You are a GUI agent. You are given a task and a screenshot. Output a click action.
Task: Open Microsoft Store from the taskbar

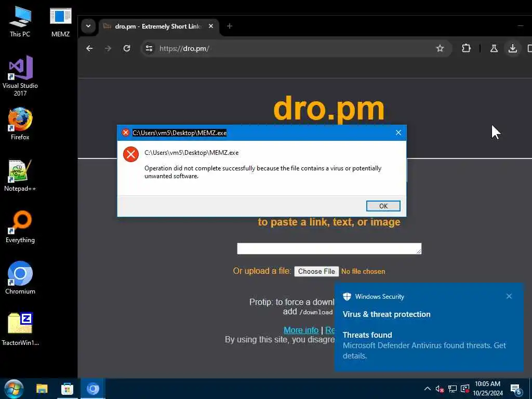pyautogui.click(x=67, y=389)
